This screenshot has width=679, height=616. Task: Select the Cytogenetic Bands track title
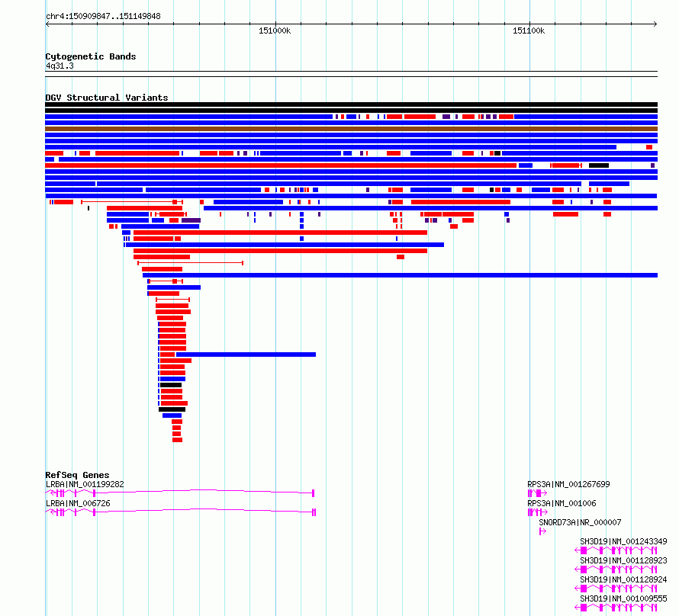tap(91, 56)
